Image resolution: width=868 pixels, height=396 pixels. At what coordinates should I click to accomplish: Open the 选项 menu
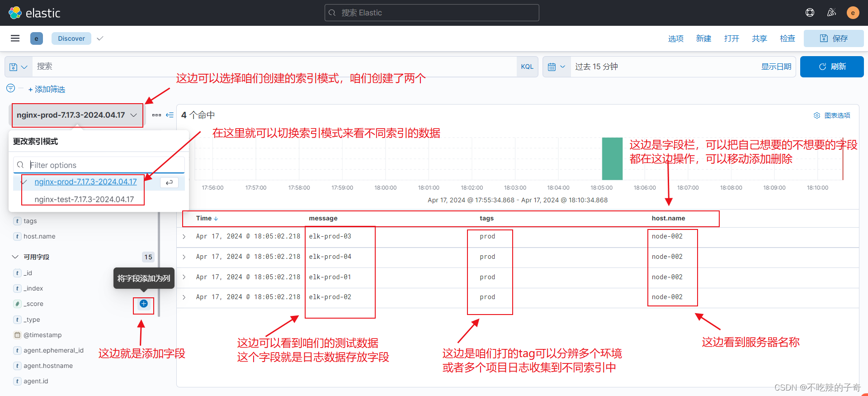[676, 38]
